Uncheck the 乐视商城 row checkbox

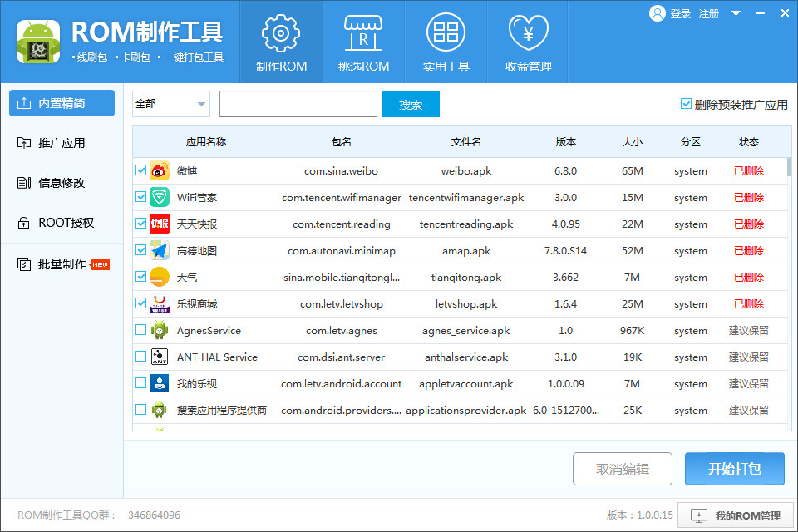tap(141, 303)
